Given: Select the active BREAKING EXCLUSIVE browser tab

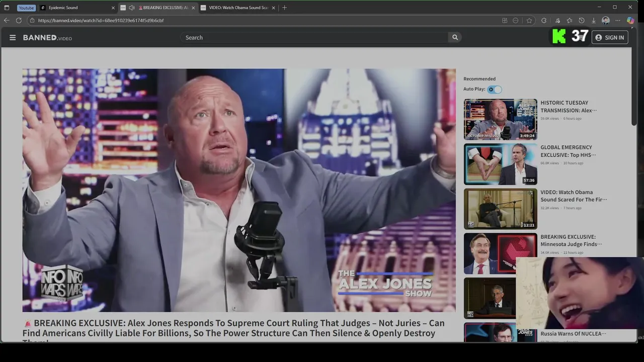Looking at the screenshot, I should point(159,8).
